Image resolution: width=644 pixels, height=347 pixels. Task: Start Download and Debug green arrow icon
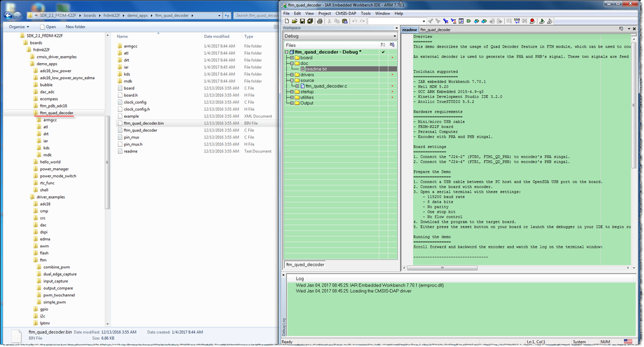[542, 21]
